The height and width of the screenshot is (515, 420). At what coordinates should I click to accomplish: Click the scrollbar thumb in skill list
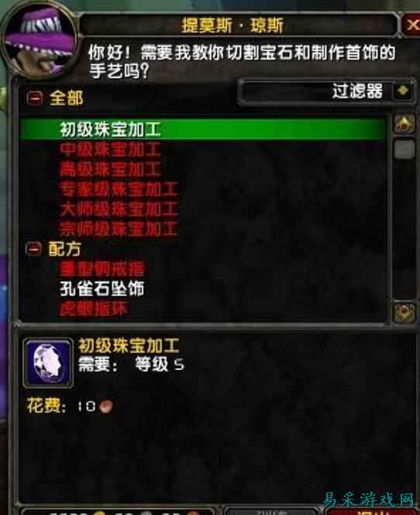(x=404, y=150)
